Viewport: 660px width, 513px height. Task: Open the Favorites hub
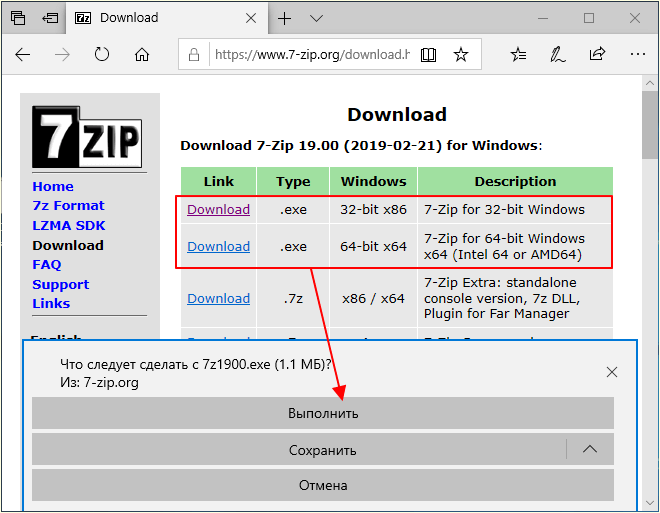[518, 54]
